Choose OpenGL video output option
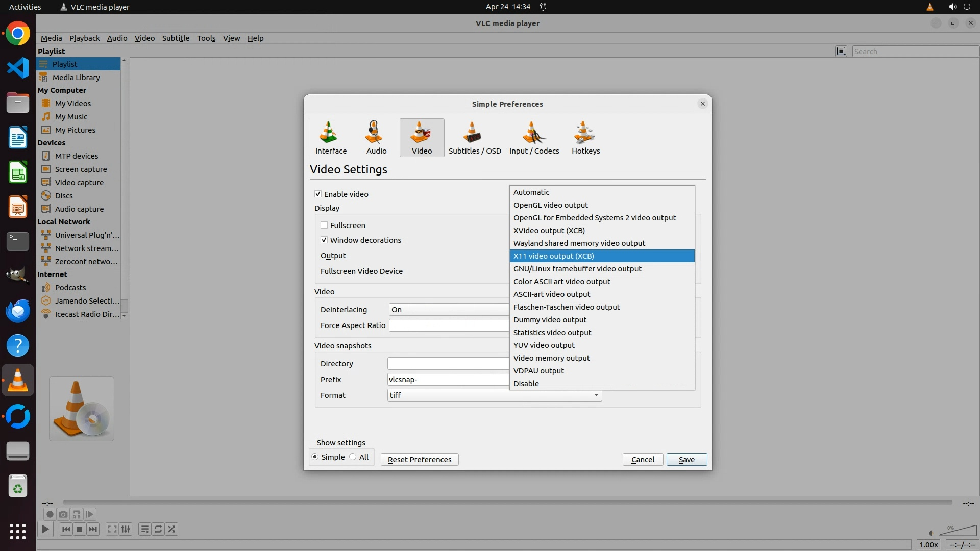The height and width of the screenshot is (551, 980). (x=550, y=205)
